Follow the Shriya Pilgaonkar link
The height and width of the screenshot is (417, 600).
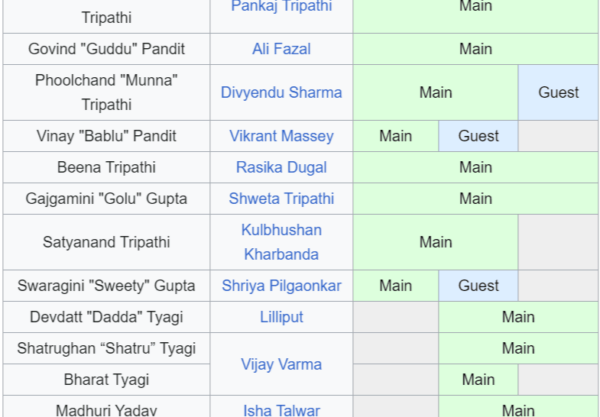pyautogui.click(x=281, y=286)
